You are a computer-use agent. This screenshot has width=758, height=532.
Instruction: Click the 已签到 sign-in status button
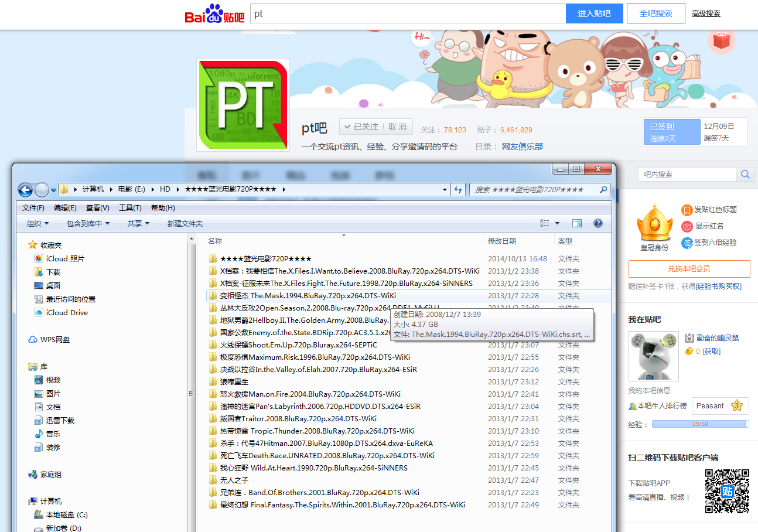(671, 132)
